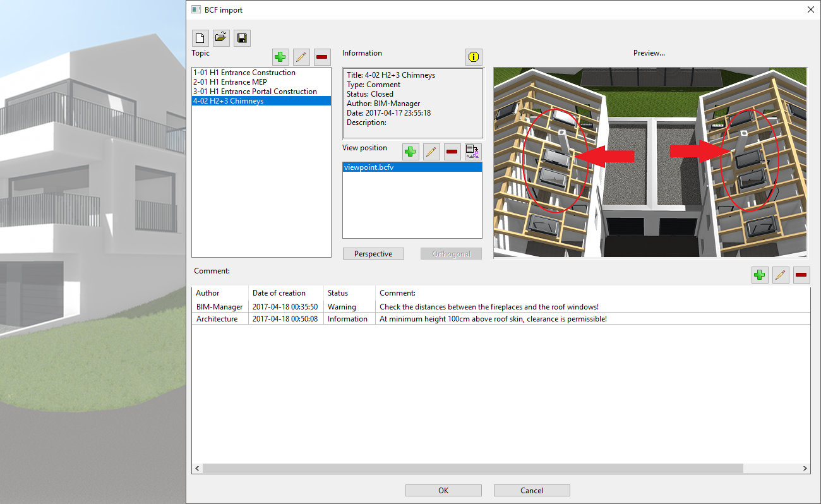Switch to Perspective view
Viewport: 821px width, 504px height.
tap(373, 254)
